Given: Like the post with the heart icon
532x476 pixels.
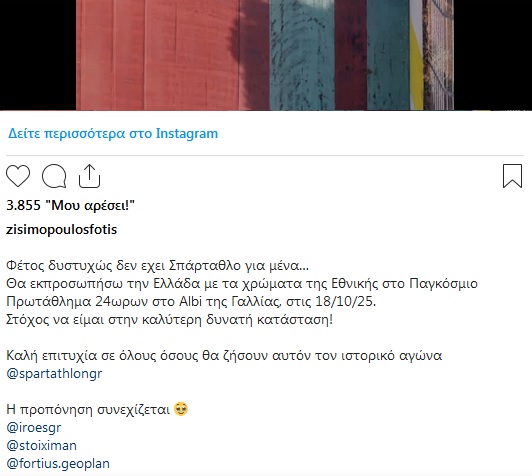Looking at the screenshot, I should [x=18, y=176].
